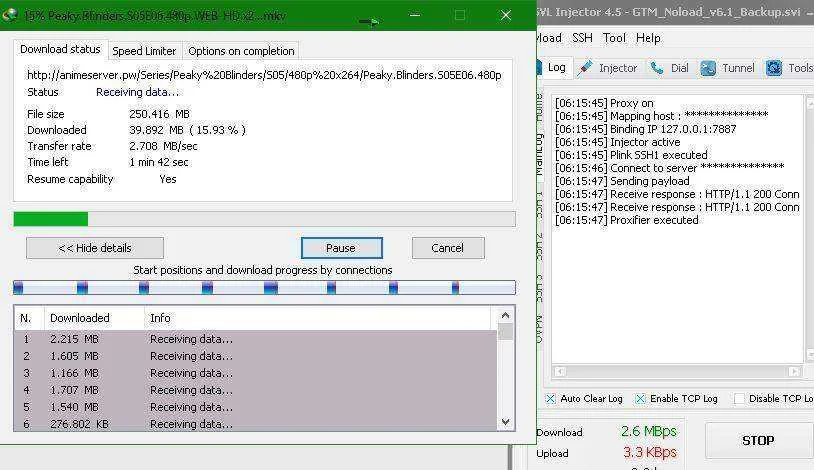Click the Info column header
814x470 pixels.
point(317,318)
